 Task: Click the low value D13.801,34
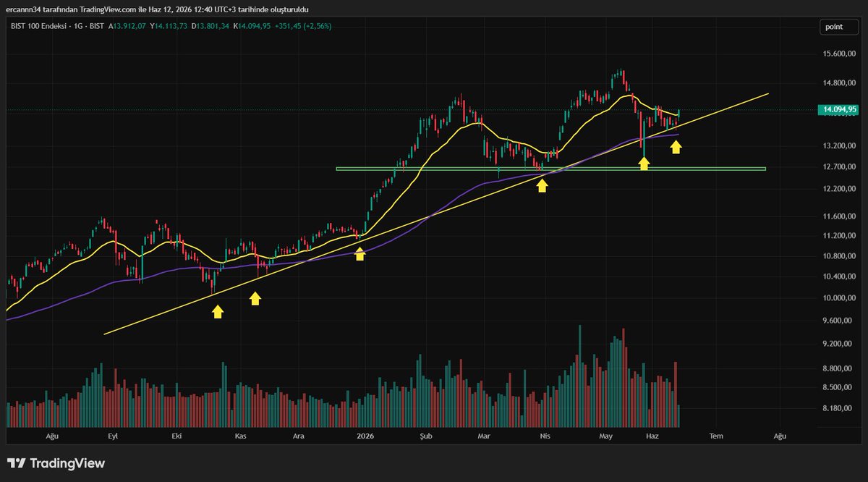[212, 27]
